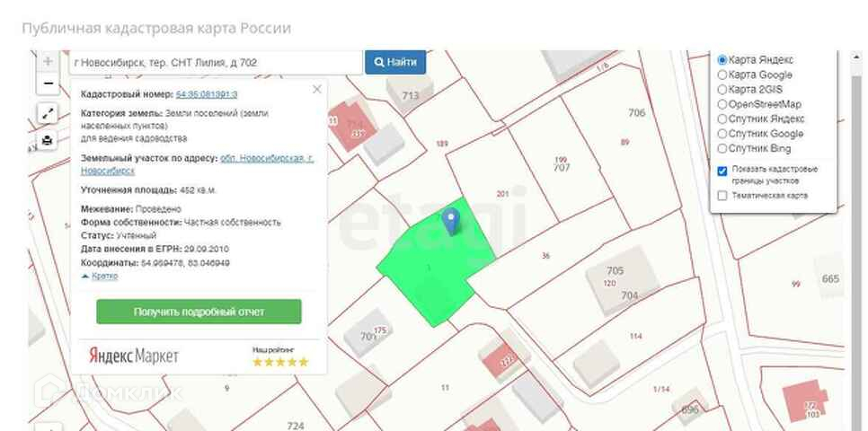Click the Яндекс Маркет logo
868x431 pixels.
tap(133, 356)
